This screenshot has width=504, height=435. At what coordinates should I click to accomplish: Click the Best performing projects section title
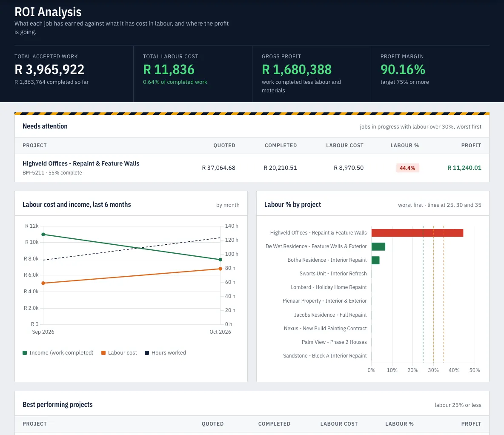pyautogui.click(x=57, y=404)
